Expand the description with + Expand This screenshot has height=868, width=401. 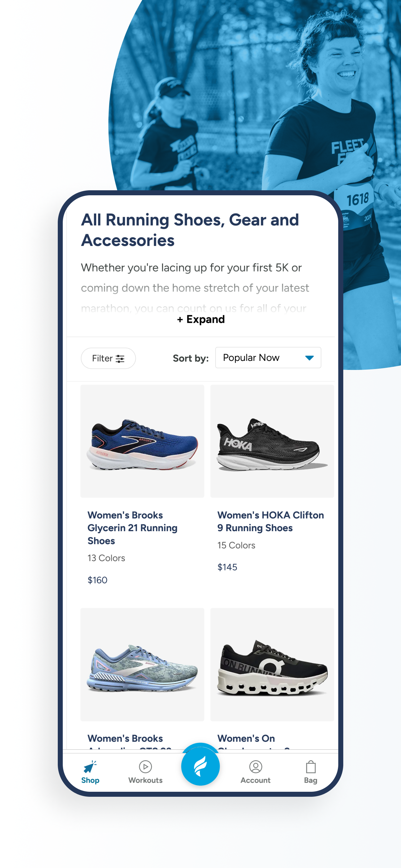(201, 319)
